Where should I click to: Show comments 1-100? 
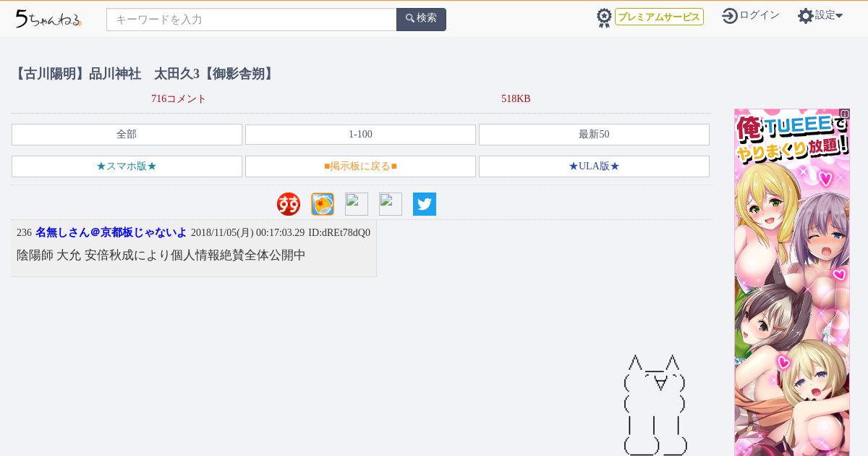pos(360,135)
